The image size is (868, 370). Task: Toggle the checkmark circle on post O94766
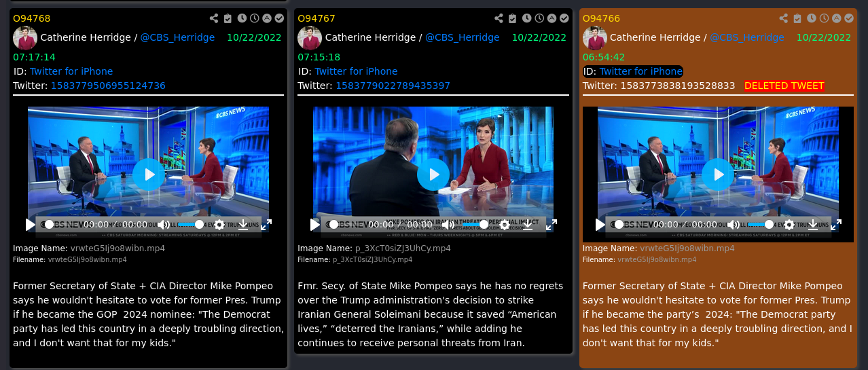[x=848, y=18]
